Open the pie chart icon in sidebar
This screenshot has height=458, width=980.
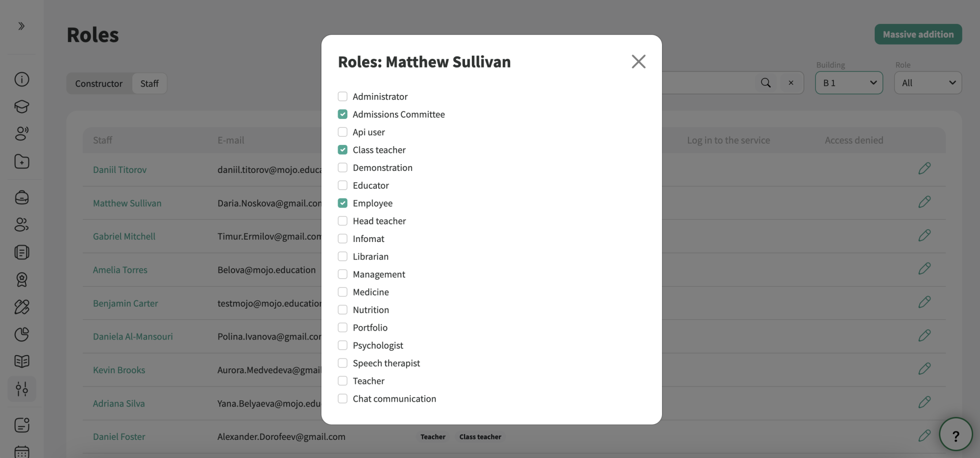(22, 334)
